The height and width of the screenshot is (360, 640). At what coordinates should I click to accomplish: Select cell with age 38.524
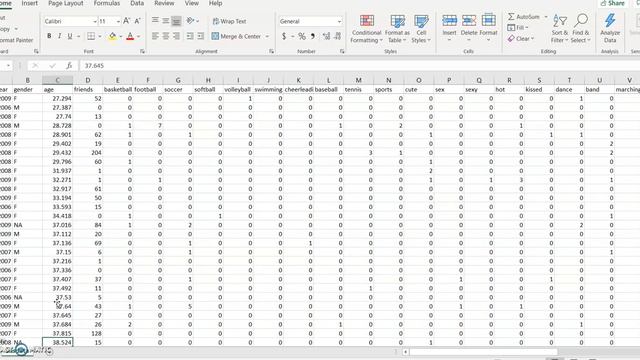tap(58, 342)
